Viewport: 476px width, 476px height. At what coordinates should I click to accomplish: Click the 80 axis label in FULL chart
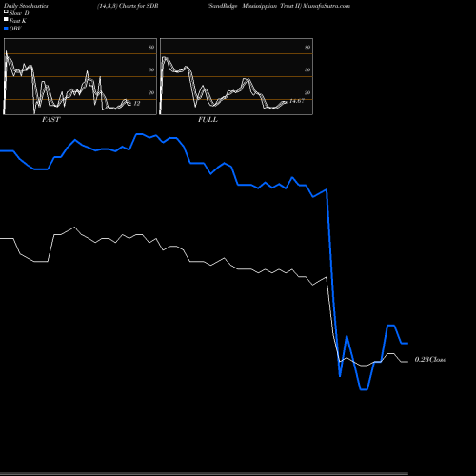(x=307, y=47)
